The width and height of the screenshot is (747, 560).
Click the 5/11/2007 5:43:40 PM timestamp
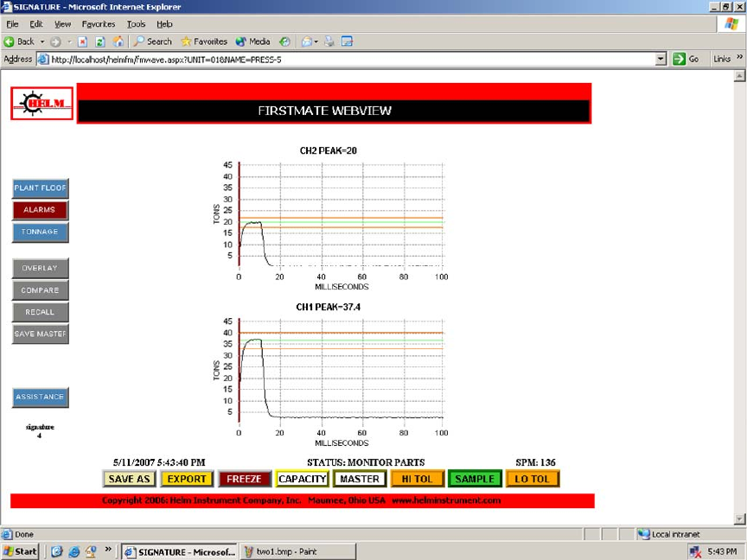[x=159, y=462]
